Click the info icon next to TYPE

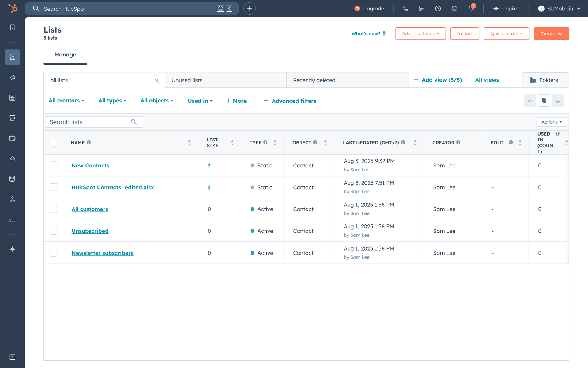coord(266,142)
